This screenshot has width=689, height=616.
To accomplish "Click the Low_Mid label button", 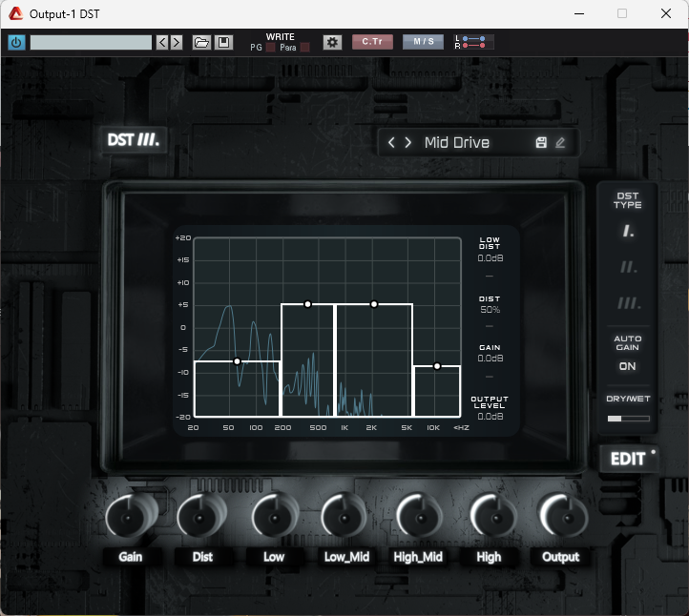I will point(346,557).
